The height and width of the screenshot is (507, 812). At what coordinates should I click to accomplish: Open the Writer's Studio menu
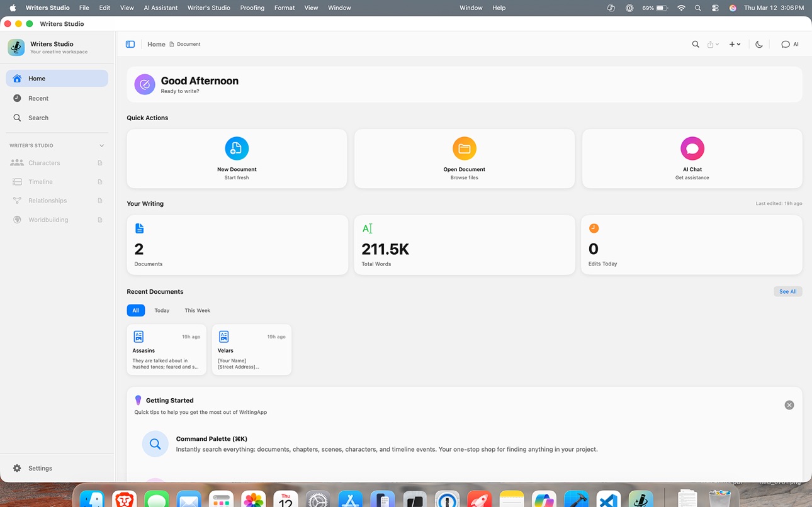(x=209, y=8)
